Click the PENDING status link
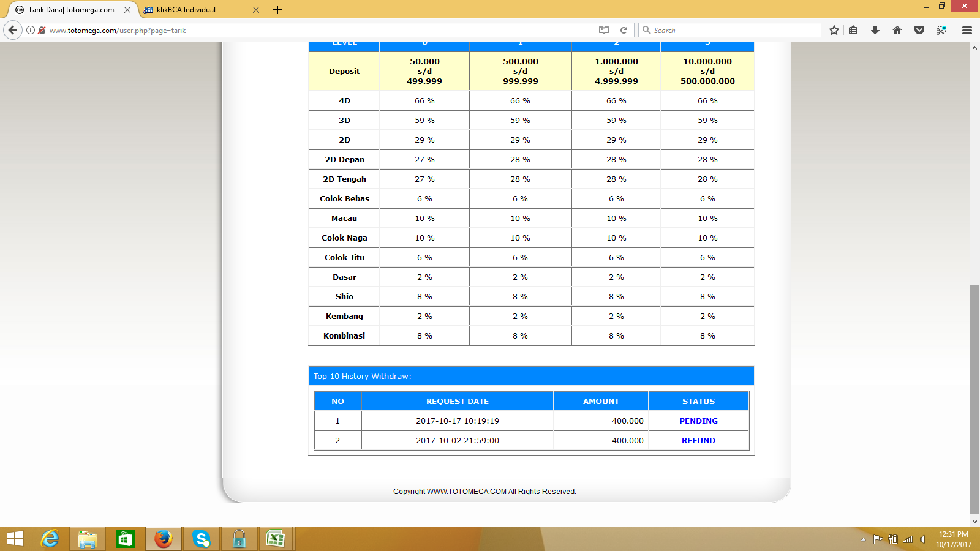 click(698, 421)
